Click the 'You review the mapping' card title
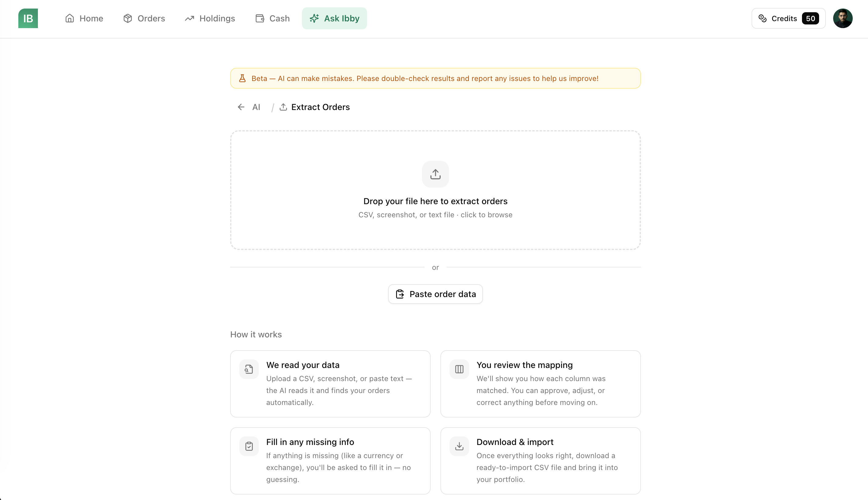The image size is (868, 500). click(525, 365)
